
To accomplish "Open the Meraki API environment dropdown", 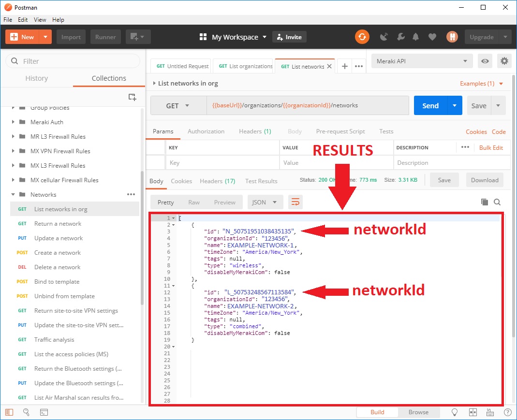I will pos(422,61).
